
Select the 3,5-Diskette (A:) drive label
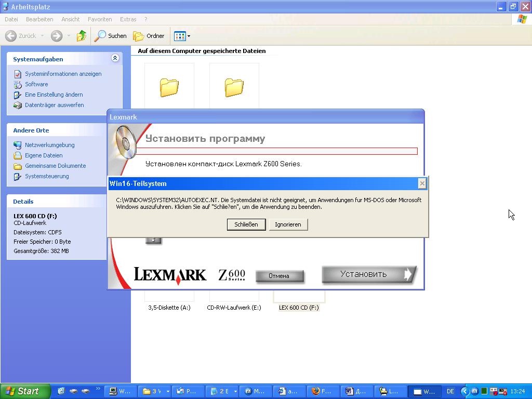click(x=169, y=308)
